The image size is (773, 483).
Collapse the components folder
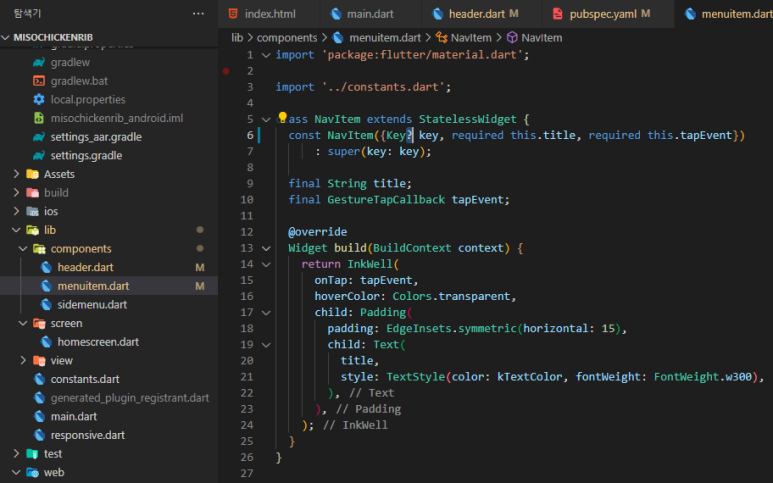point(23,249)
